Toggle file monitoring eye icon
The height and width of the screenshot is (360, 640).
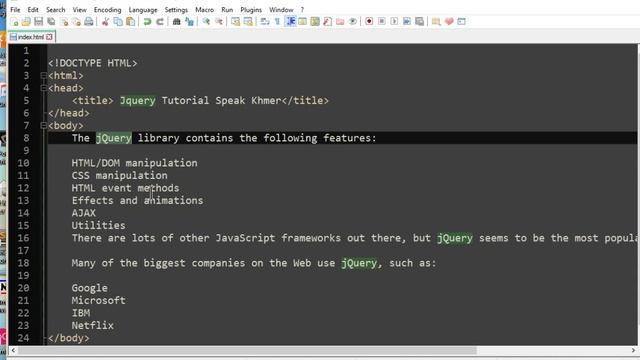pyautogui.click(x=353, y=22)
